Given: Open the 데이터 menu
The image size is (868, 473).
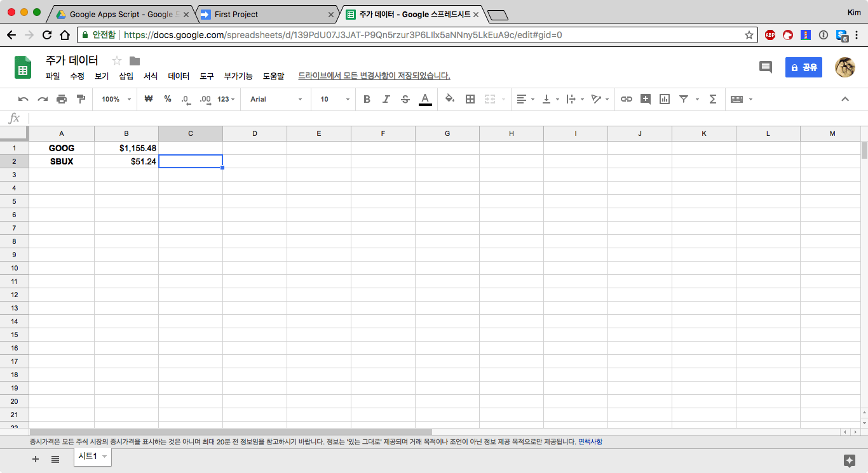Looking at the screenshot, I should tap(179, 76).
